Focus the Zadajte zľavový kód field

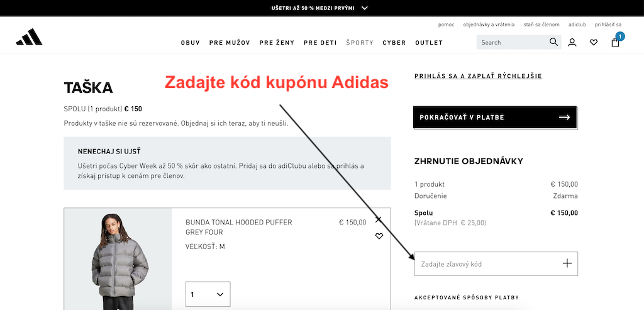[x=496, y=263]
